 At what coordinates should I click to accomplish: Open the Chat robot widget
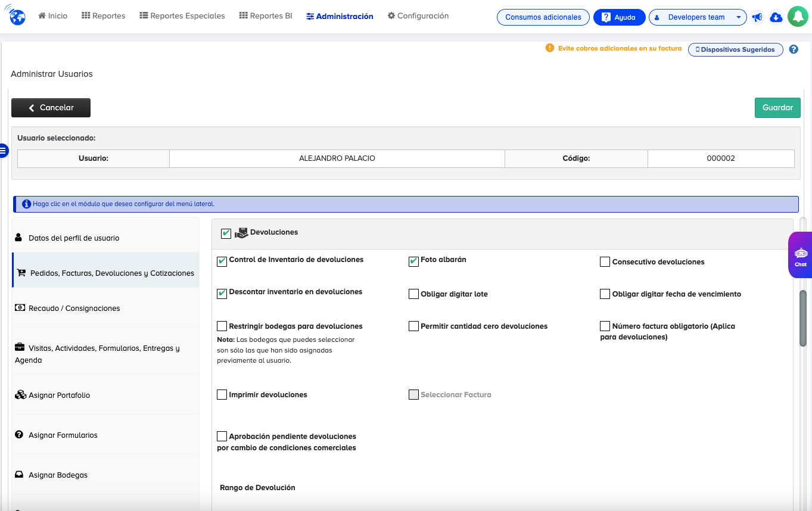click(x=800, y=255)
